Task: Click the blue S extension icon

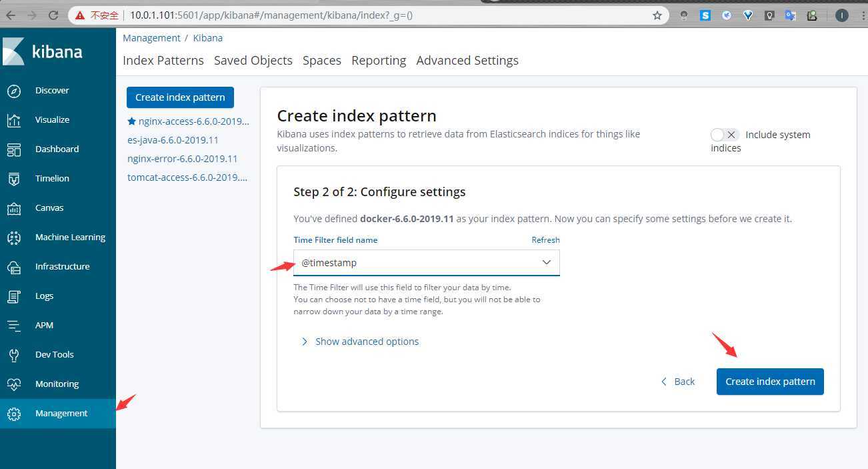Action: point(705,15)
